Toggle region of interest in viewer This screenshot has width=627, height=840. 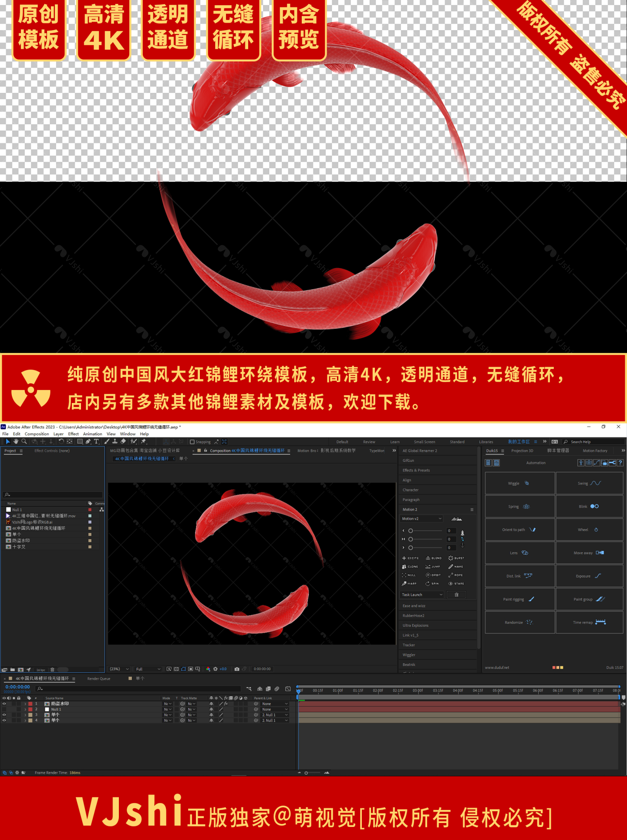click(x=191, y=669)
